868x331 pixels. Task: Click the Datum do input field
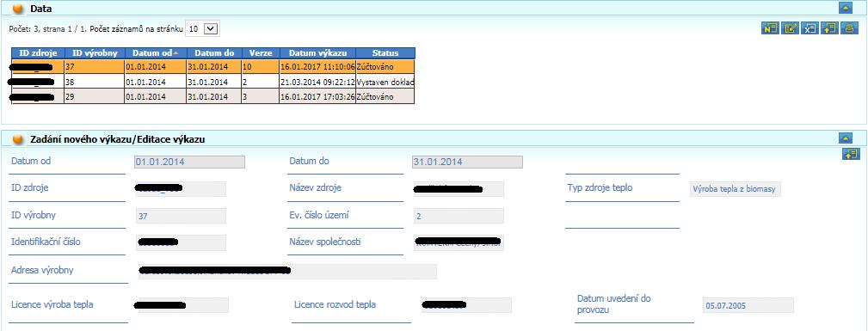(467, 162)
